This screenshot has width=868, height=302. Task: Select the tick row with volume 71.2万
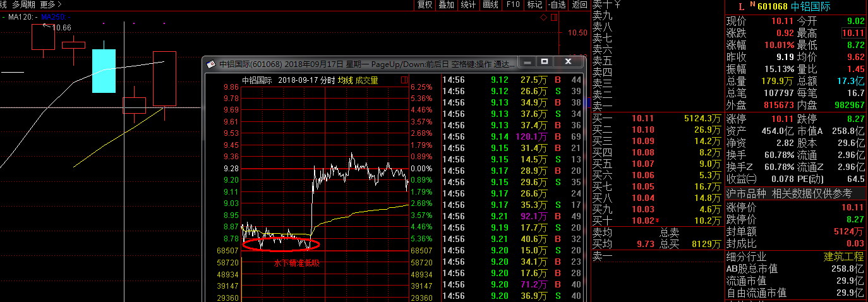click(x=512, y=285)
